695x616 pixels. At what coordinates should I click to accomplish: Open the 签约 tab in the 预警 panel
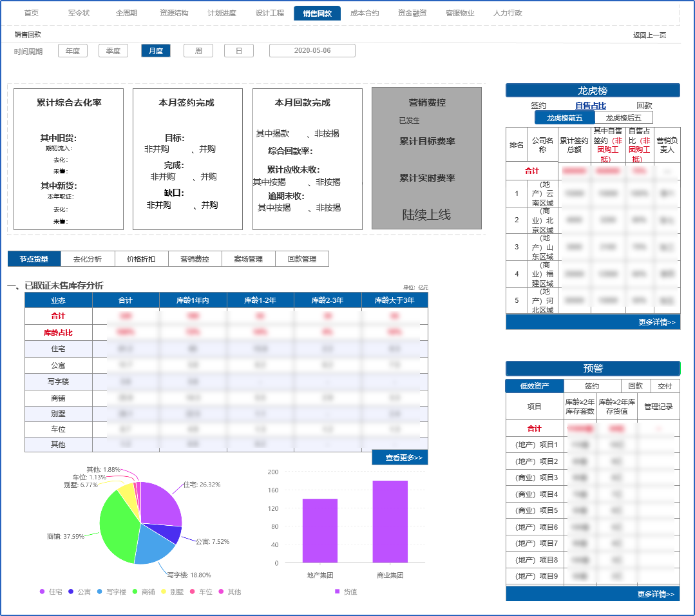point(592,386)
